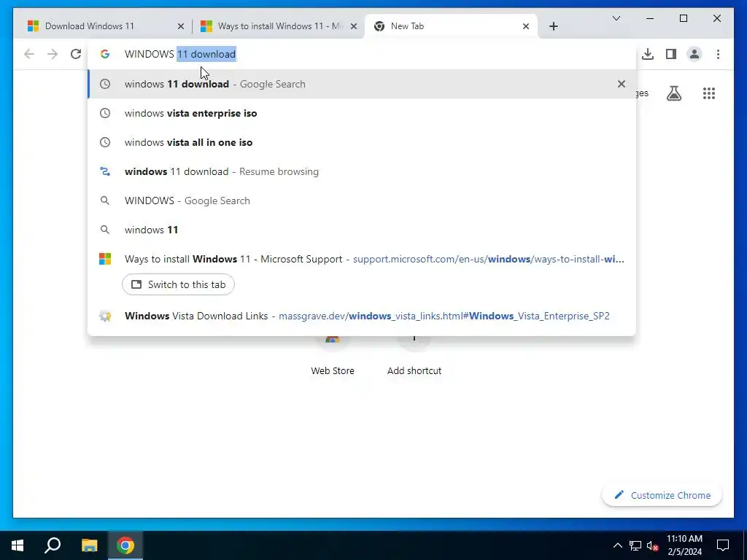This screenshot has height=560, width=747.
Task: Close the 'Ways to install Windows 11' tab
Action: point(354,26)
